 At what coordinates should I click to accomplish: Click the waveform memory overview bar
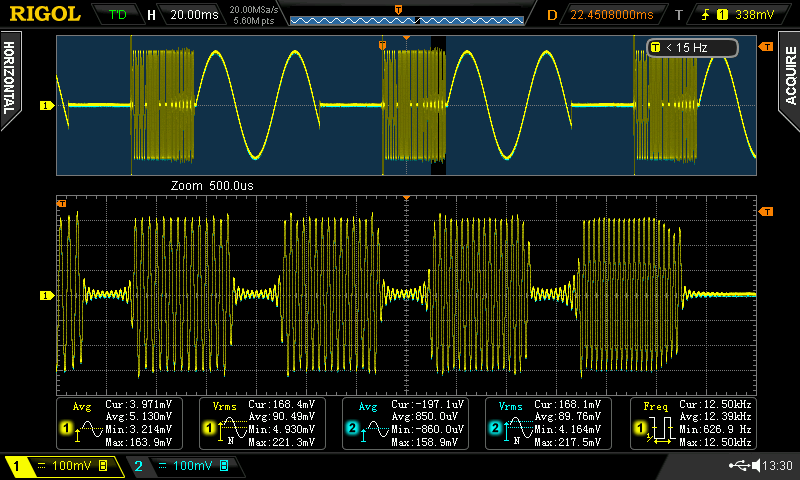[x=407, y=20]
